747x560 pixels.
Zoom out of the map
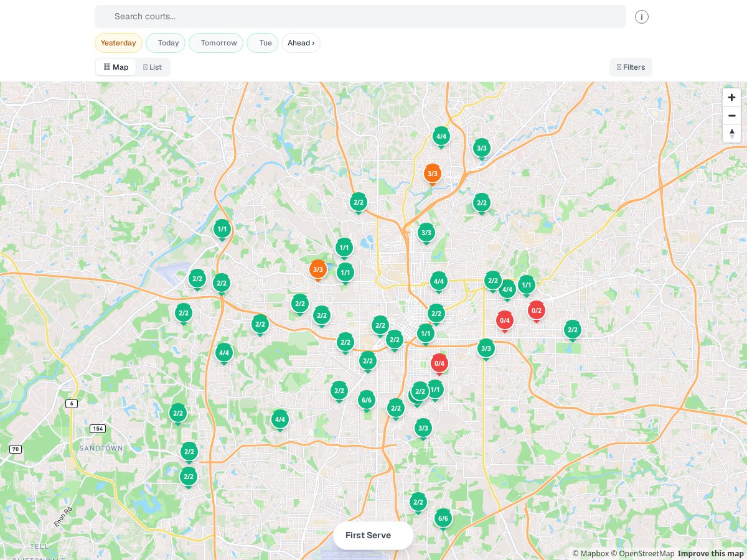pos(731,115)
